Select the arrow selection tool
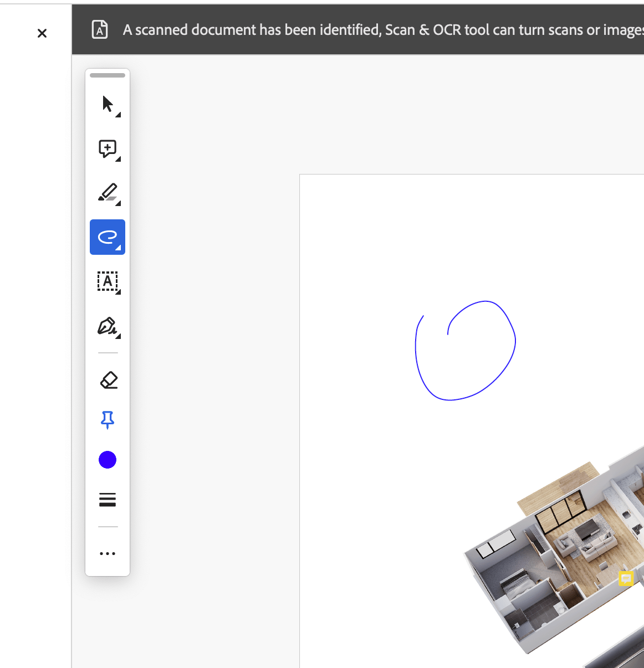Image resolution: width=644 pixels, height=668 pixels. (x=107, y=104)
